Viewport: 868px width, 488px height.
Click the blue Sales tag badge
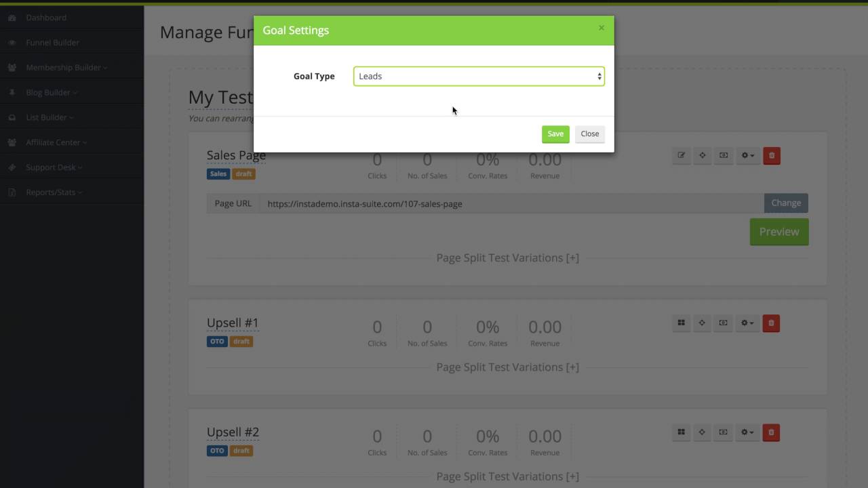coord(218,174)
